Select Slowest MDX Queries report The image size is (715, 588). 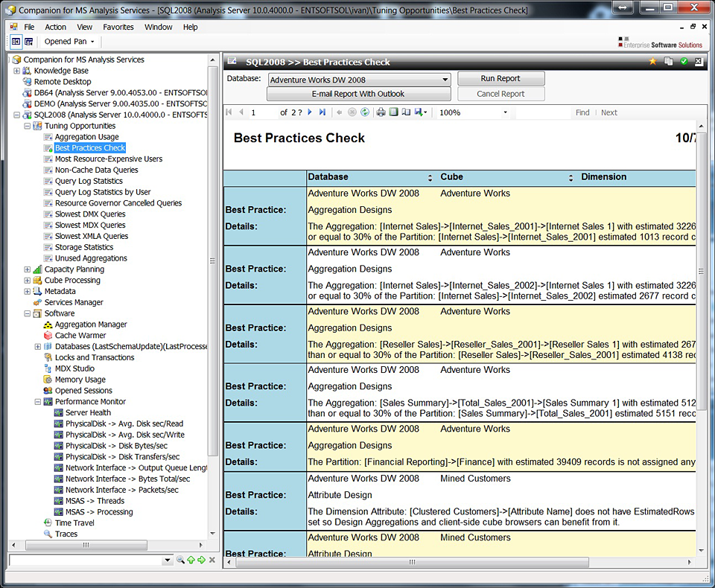(90, 226)
